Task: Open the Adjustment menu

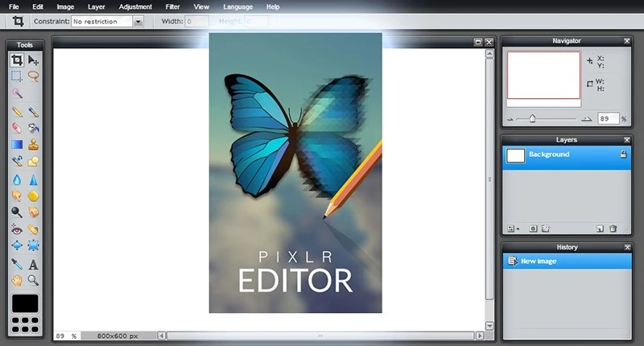Action: point(134,6)
